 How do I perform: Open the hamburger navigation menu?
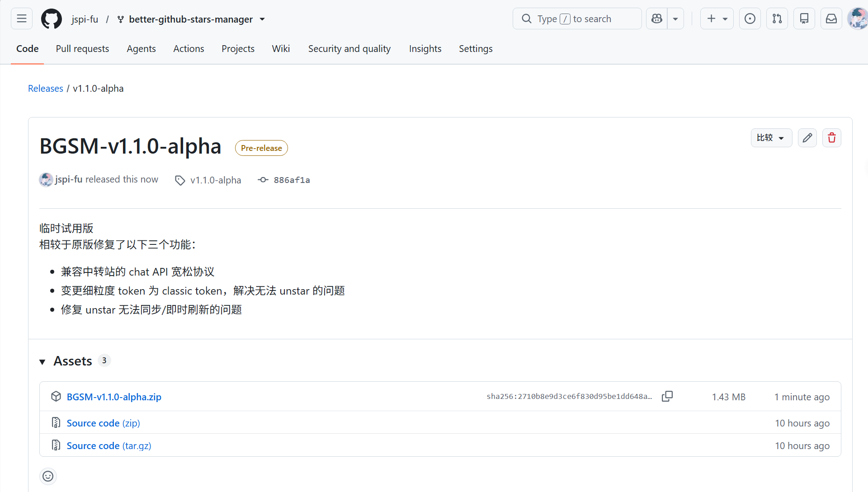point(22,19)
